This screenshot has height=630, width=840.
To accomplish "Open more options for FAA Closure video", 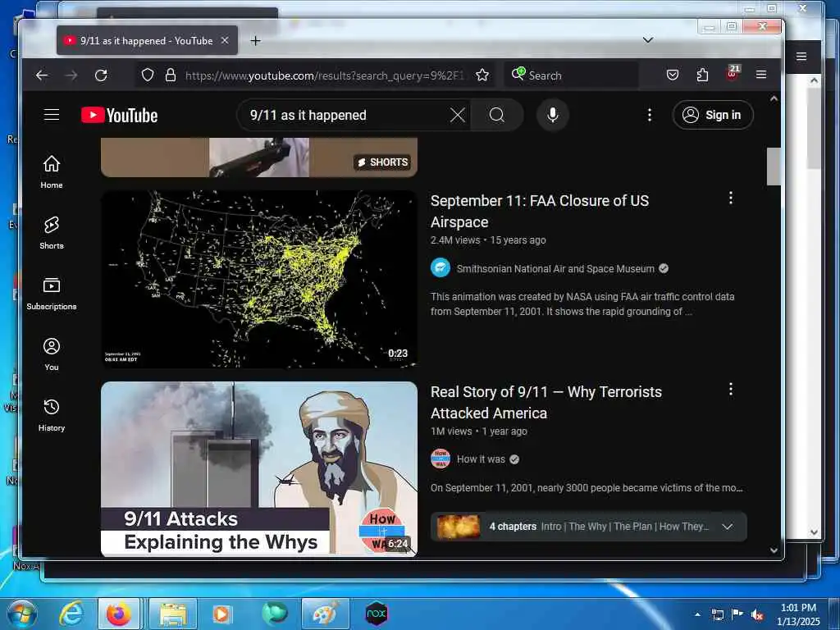I will 731,199.
